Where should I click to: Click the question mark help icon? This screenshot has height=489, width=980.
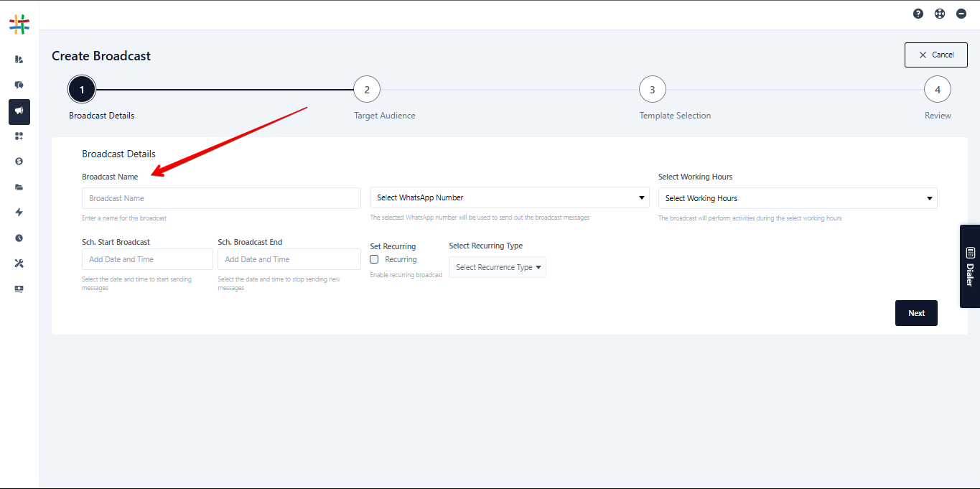(x=918, y=14)
